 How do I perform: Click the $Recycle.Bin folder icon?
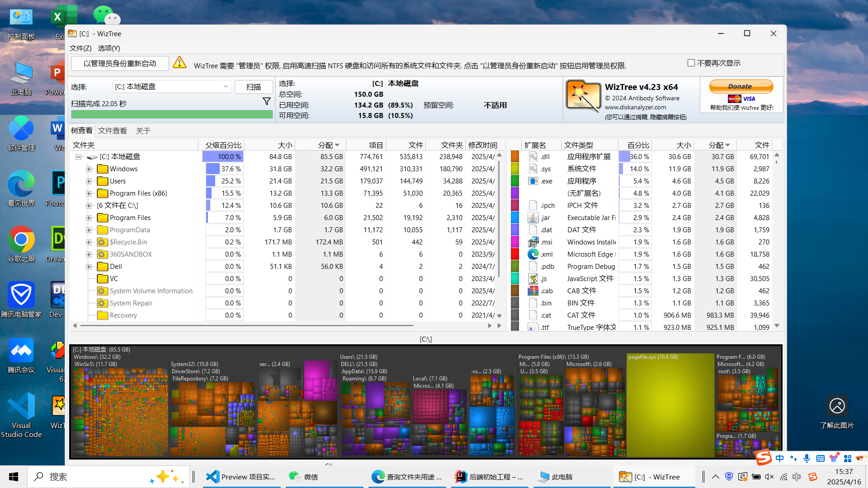[103, 242]
